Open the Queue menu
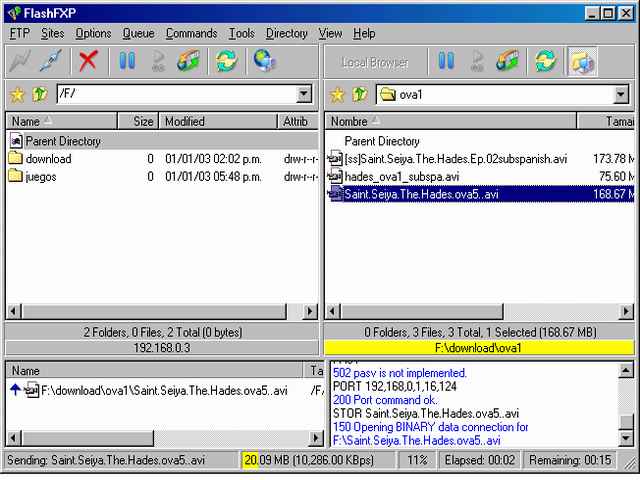This screenshot has height=480, width=640. tap(138, 33)
